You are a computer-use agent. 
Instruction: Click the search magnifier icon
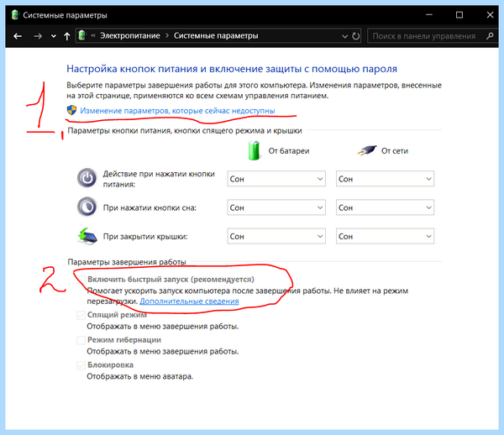(490, 36)
